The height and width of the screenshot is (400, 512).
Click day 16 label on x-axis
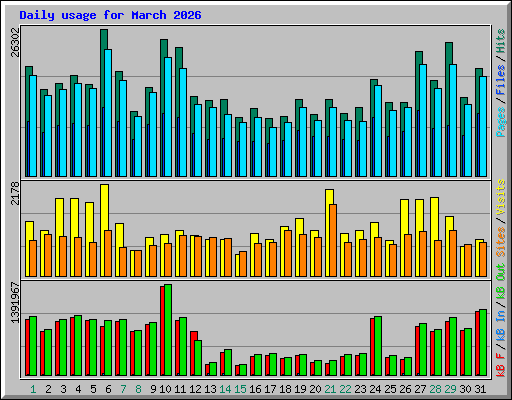point(255,389)
